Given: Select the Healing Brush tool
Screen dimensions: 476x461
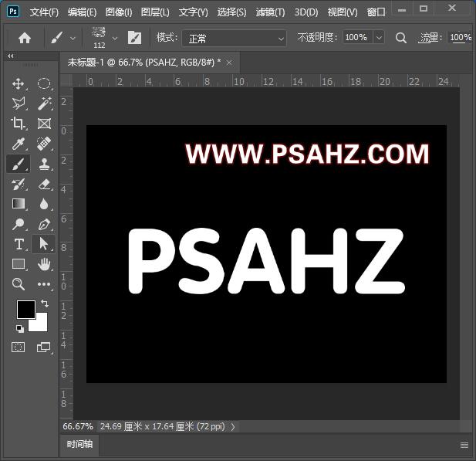Looking at the screenshot, I should (44, 144).
